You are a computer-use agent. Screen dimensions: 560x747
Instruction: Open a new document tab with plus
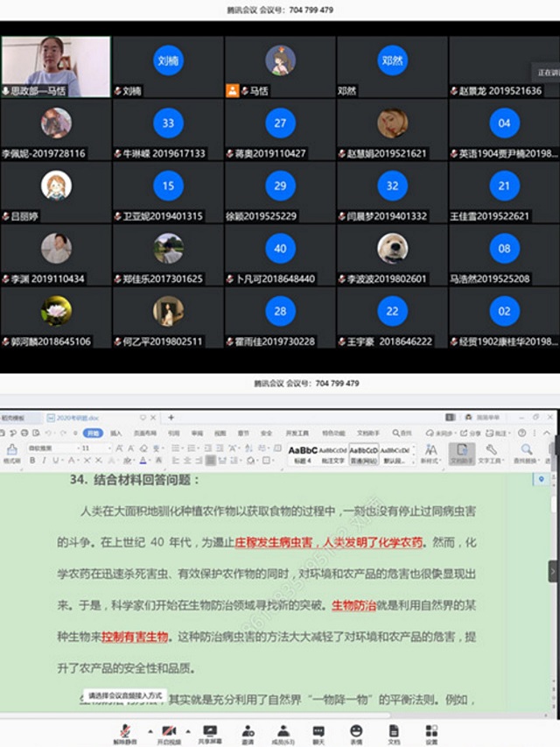coord(171,418)
